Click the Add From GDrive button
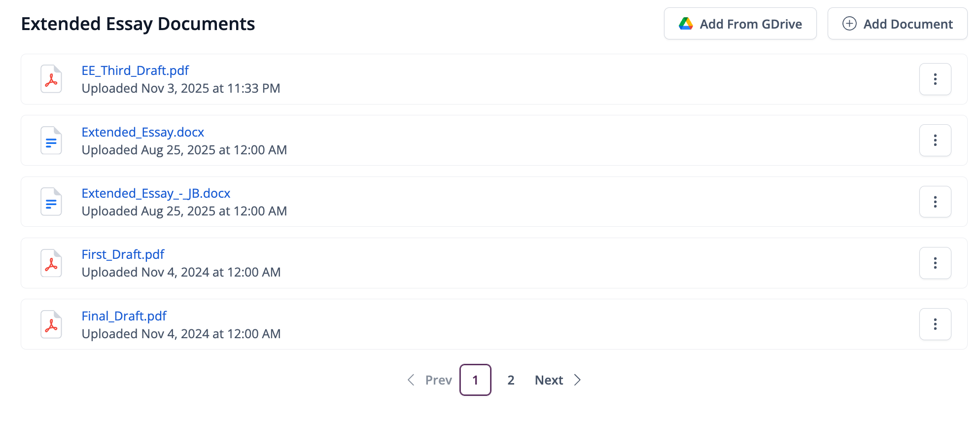The image size is (980, 423). click(x=740, y=24)
